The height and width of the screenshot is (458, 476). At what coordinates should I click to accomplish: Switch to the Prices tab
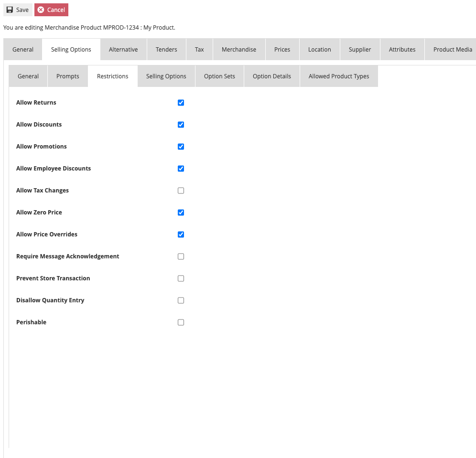(x=282, y=49)
